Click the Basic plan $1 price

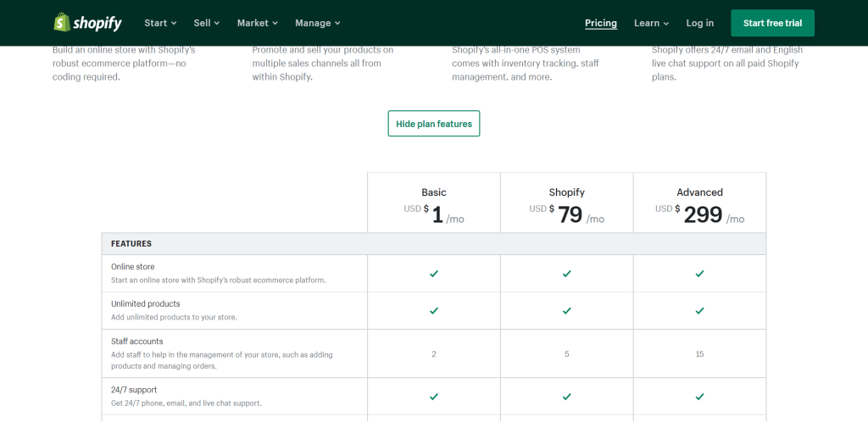point(434,214)
